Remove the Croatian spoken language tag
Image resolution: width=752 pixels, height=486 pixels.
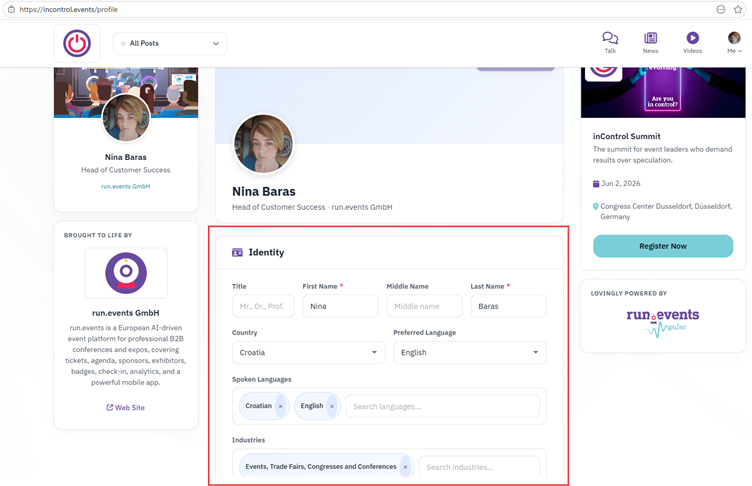281,406
